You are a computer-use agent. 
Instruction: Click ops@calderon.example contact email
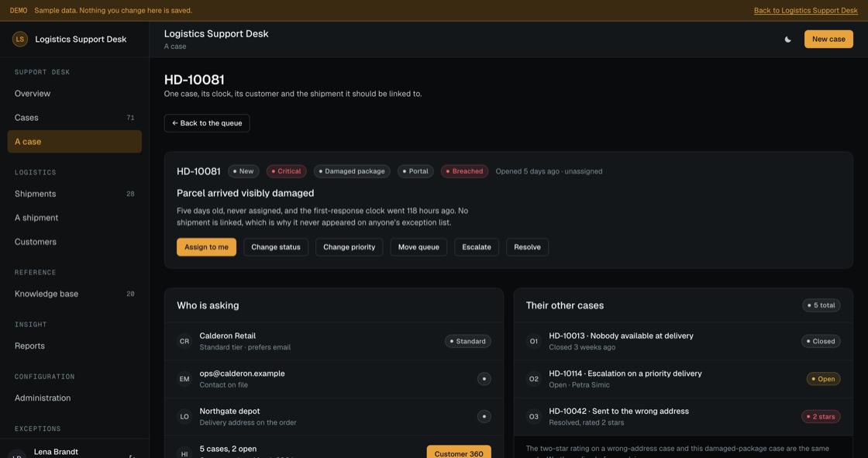(242, 374)
